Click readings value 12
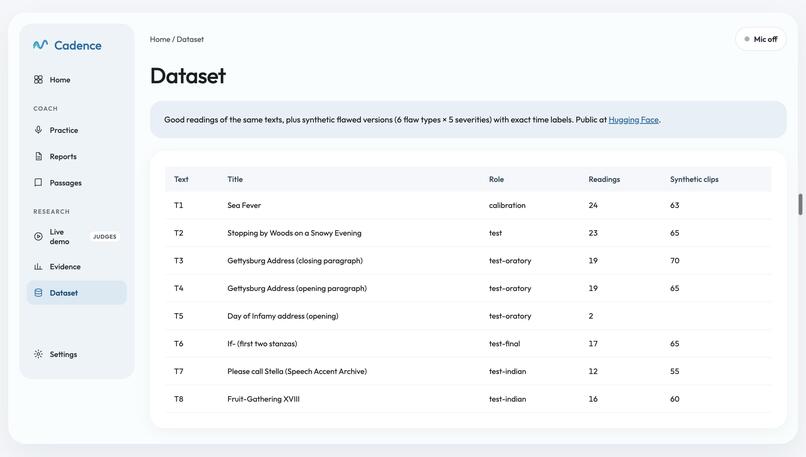Viewport: 806px width, 457px height. 593,371
